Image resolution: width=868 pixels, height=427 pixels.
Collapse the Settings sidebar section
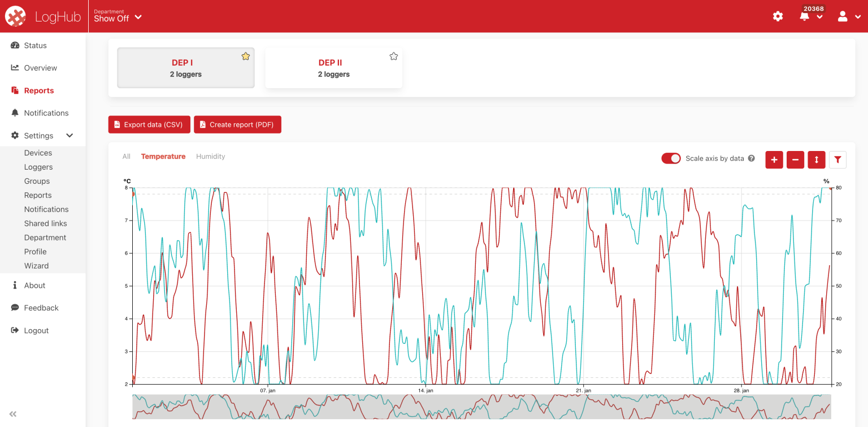click(70, 136)
